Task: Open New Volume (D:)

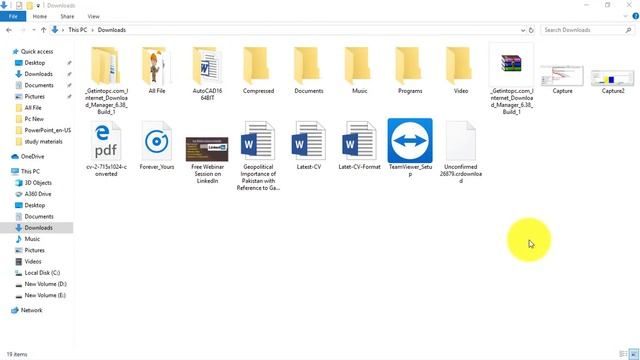Action: tap(45, 284)
